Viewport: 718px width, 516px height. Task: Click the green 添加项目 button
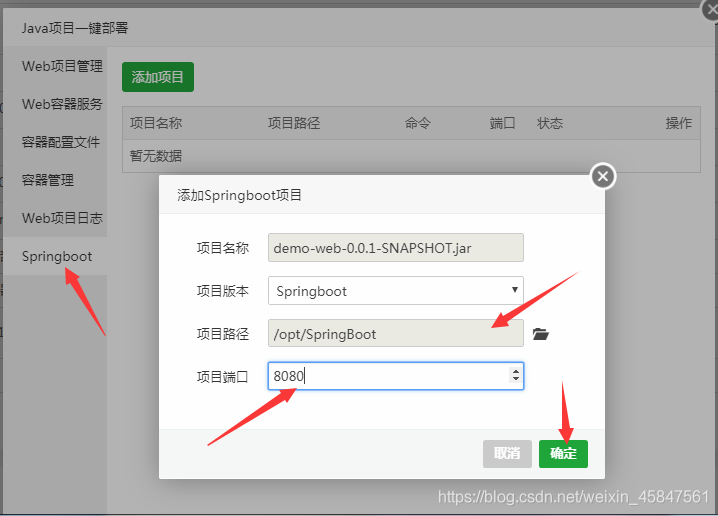[x=158, y=77]
